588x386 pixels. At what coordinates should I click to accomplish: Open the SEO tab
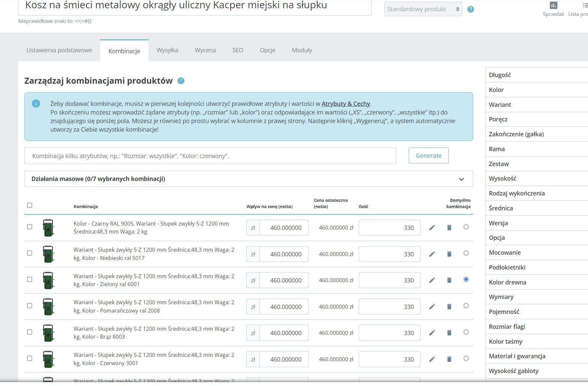[x=238, y=50]
